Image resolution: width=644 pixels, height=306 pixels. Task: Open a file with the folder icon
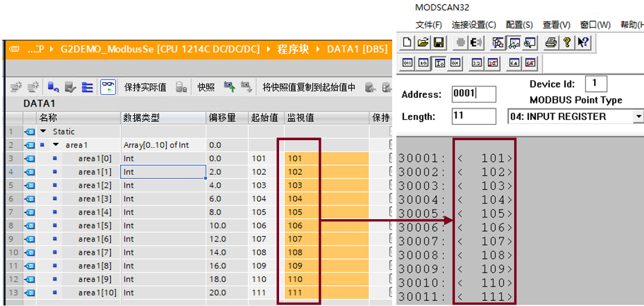coord(423,42)
